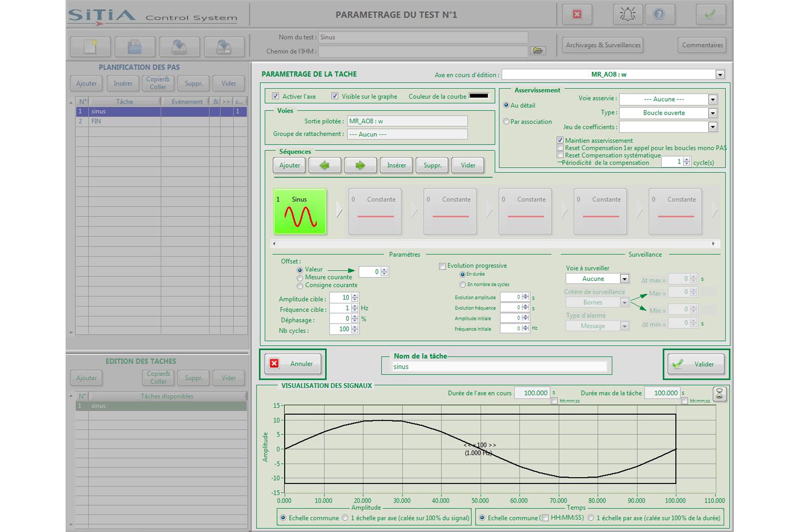Click the black curve color swatch
The height and width of the screenshot is (532, 798).
[x=479, y=96]
